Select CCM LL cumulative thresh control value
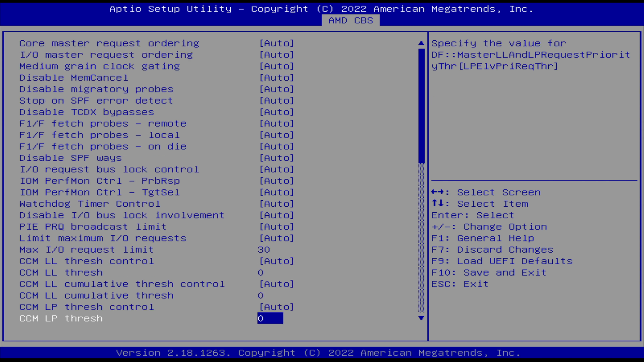Image resolution: width=644 pixels, height=362 pixels. point(277,284)
